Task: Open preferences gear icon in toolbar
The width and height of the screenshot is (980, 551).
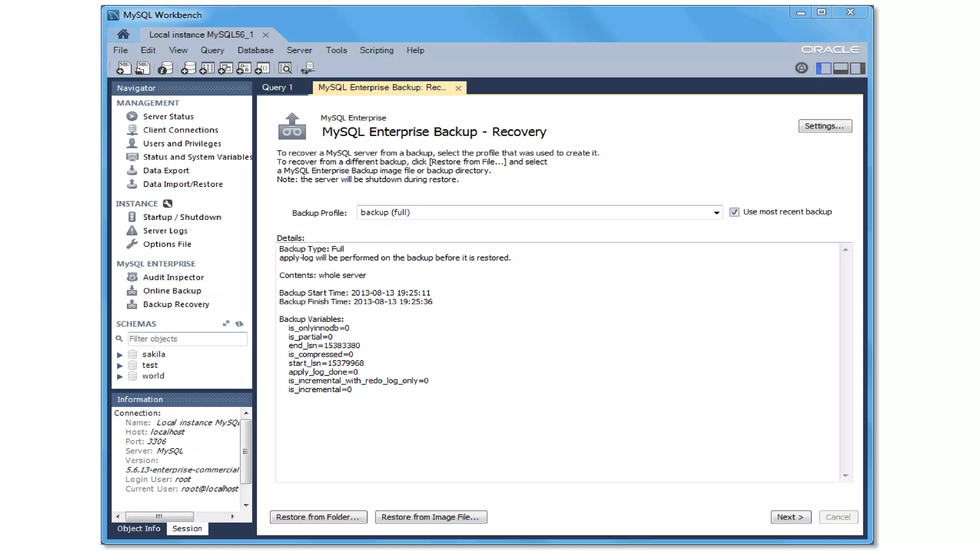Action: click(802, 68)
